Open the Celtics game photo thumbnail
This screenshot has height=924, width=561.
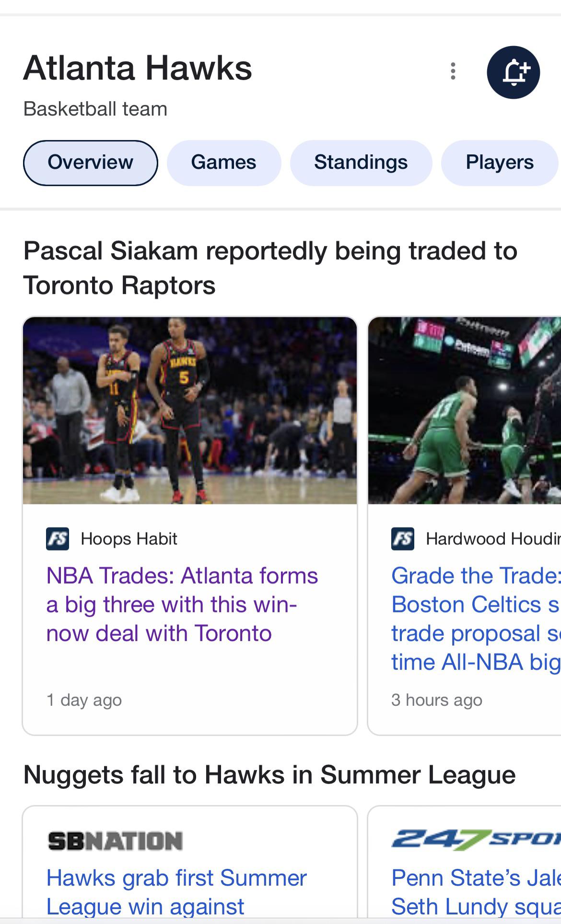[x=464, y=410]
